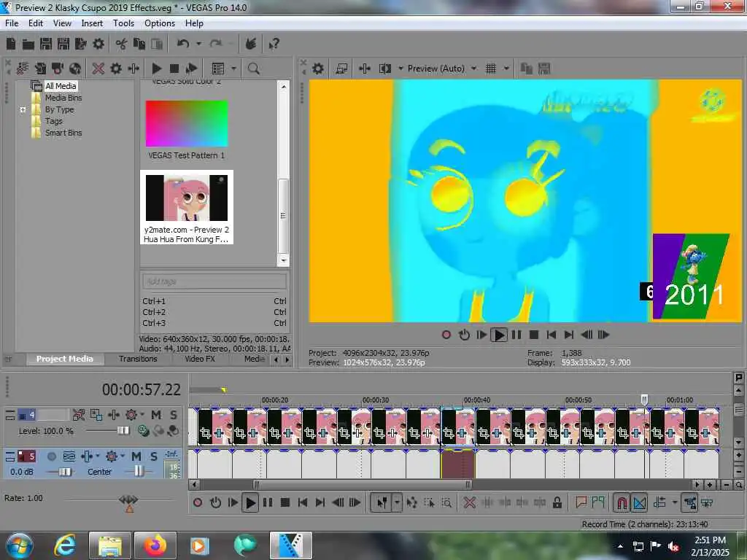Toggle Loop Playback in timeline transport

(215, 502)
